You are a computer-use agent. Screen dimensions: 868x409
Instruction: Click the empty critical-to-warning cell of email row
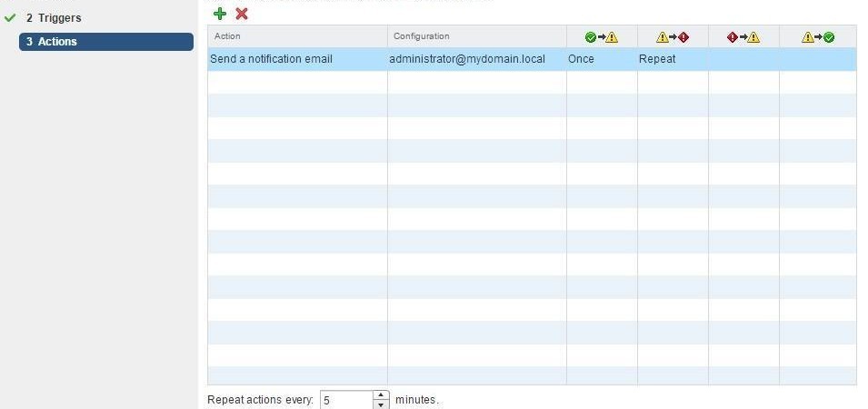pos(743,59)
